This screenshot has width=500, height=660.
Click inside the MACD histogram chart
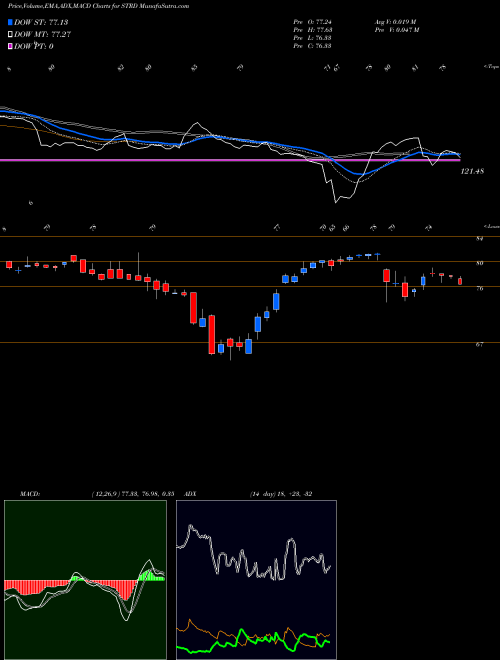click(x=85, y=580)
